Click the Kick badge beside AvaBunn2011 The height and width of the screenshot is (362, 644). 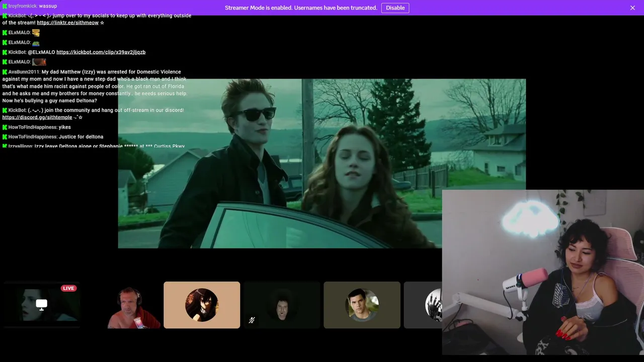tap(5, 72)
